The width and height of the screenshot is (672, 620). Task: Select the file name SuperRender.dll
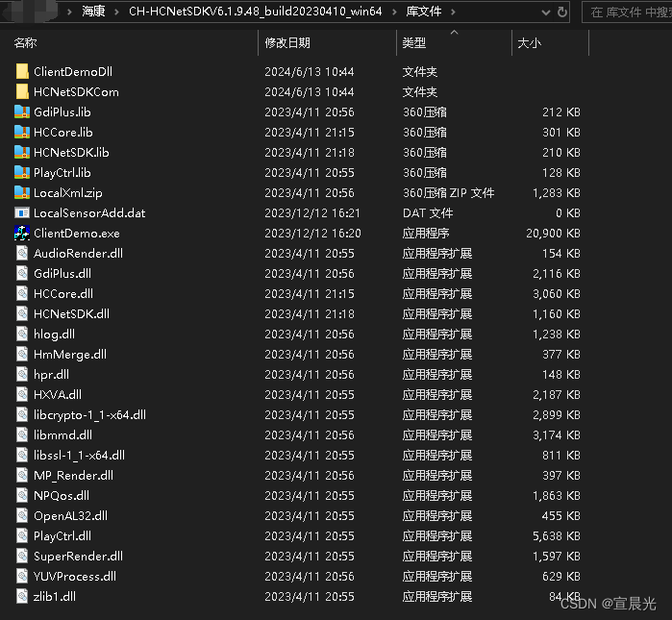79,557
